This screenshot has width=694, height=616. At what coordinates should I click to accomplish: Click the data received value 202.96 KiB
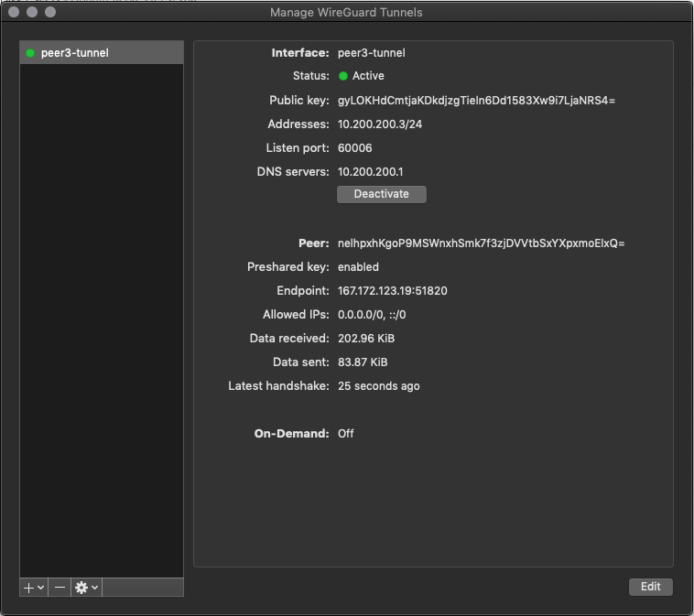[x=366, y=339]
